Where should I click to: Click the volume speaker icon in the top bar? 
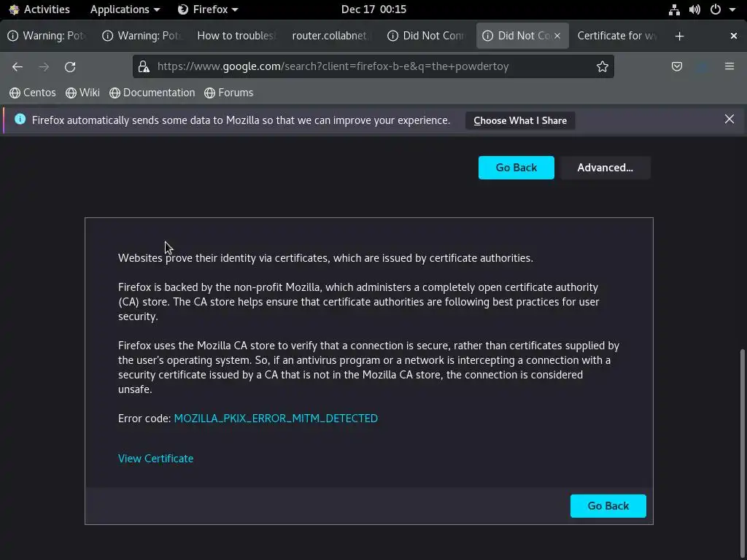click(694, 9)
